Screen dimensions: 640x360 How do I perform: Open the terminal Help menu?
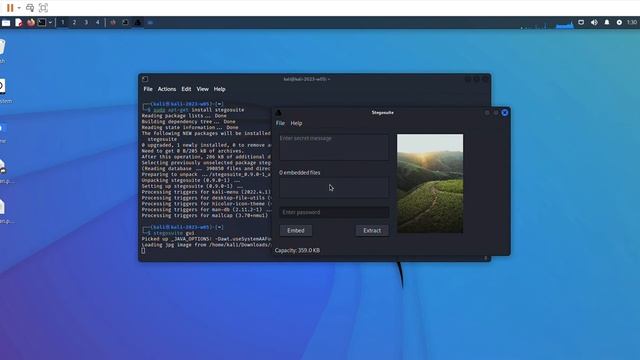click(x=219, y=89)
